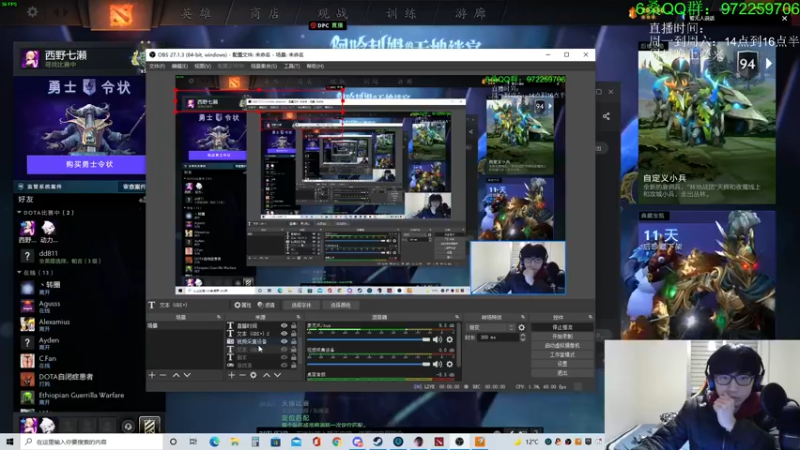Move scene up in scenes list

point(176,375)
